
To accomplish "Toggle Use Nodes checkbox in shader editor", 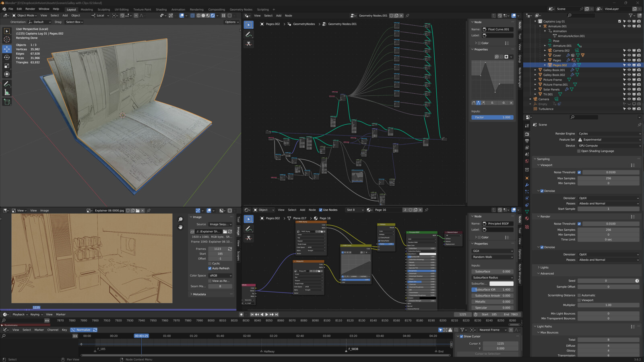I will (x=321, y=210).
